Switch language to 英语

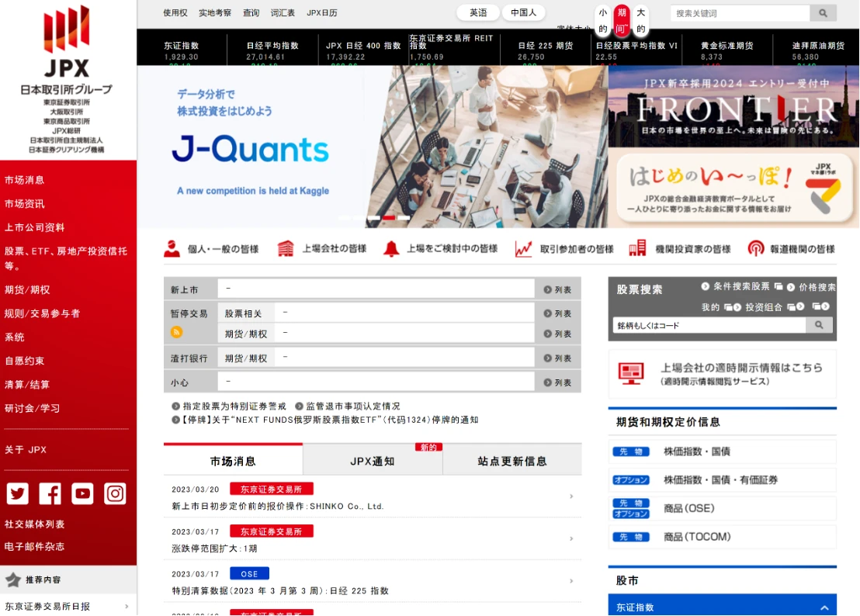[478, 12]
